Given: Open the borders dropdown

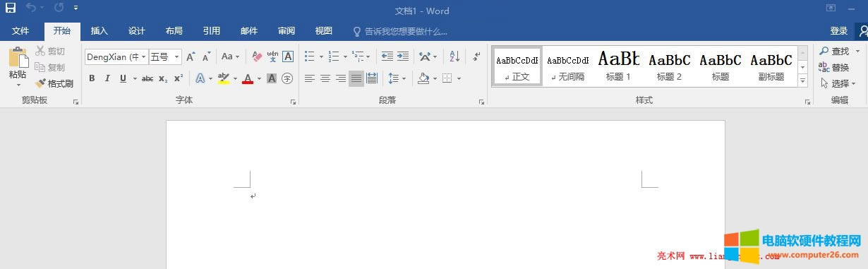Looking at the screenshot, I should tap(459, 78).
